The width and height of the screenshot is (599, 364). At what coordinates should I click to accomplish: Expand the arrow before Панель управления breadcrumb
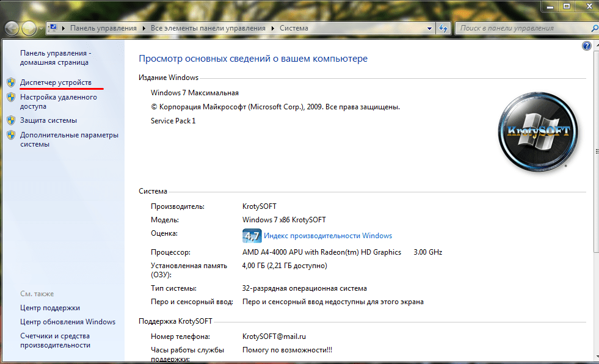coord(63,28)
